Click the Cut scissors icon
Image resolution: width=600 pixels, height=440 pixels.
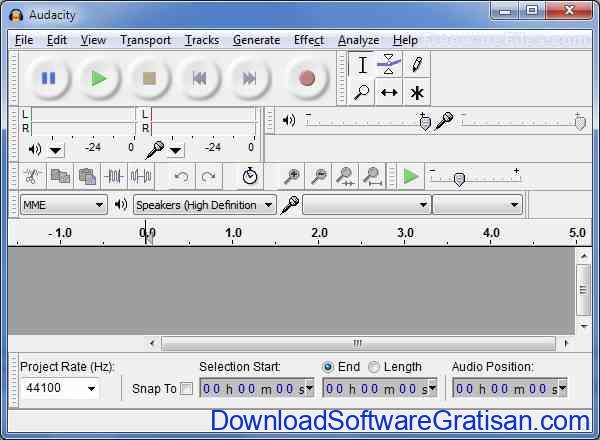click(x=33, y=176)
